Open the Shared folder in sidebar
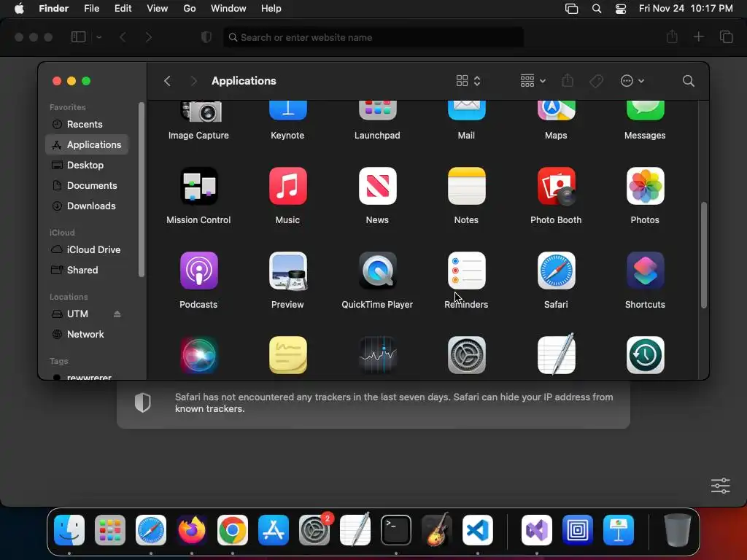 [88, 270]
